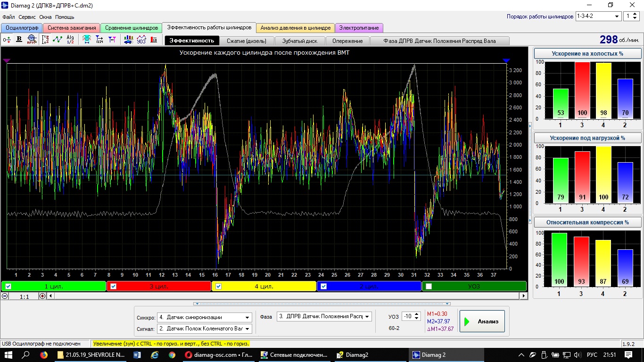Screen dimensions: 644x362
Task: Click the green connected-points line icon
Action: [58, 40]
